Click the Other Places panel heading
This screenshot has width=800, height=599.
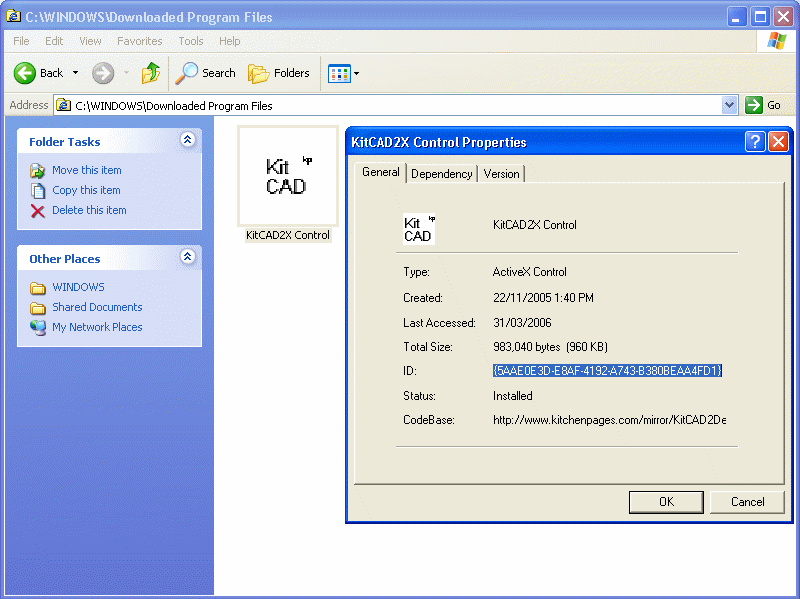(65, 259)
